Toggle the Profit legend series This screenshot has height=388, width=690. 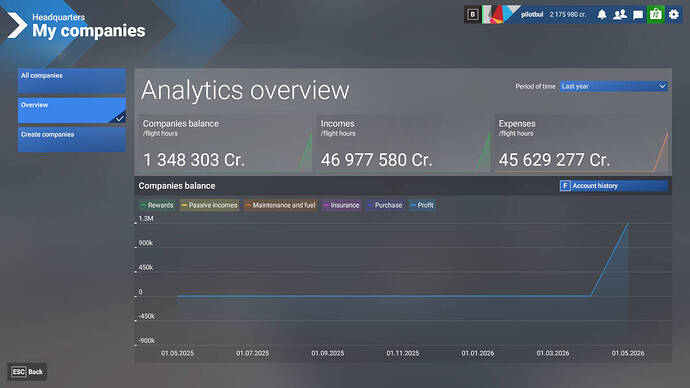422,205
